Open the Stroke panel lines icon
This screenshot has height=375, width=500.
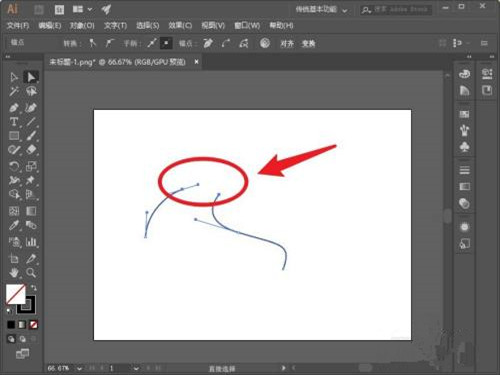pyautogui.click(x=464, y=170)
